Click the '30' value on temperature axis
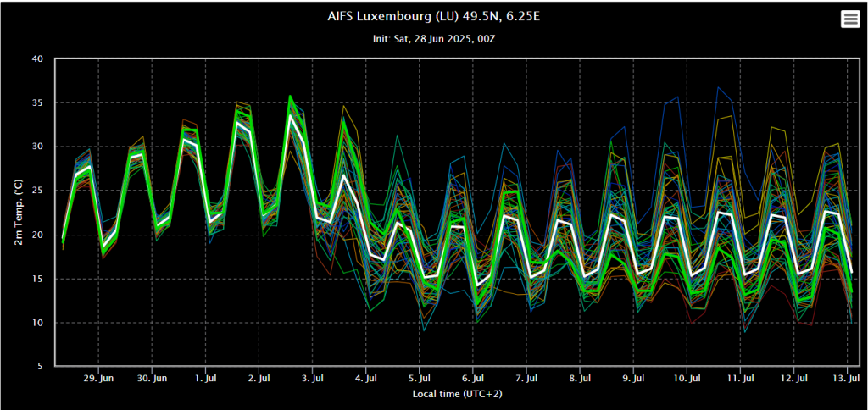The image size is (868, 410). click(x=37, y=147)
